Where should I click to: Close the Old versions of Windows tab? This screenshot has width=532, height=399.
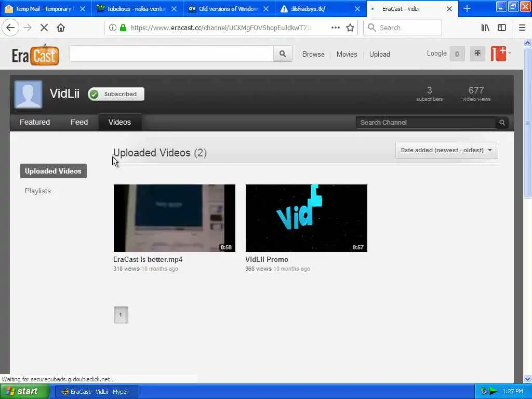[266, 9]
